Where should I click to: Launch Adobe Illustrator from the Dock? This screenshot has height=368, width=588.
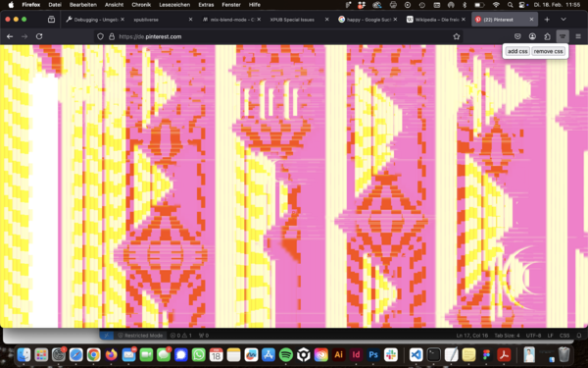coord(339,354)
